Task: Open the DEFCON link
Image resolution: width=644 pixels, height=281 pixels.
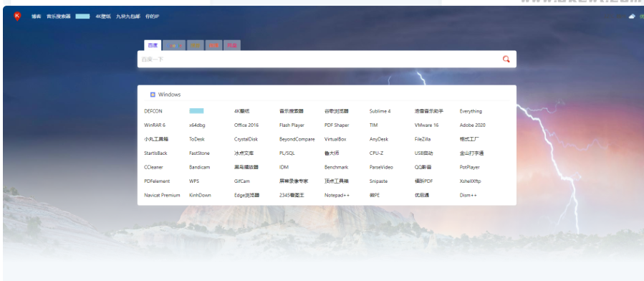Action: [x=153, y=111]
